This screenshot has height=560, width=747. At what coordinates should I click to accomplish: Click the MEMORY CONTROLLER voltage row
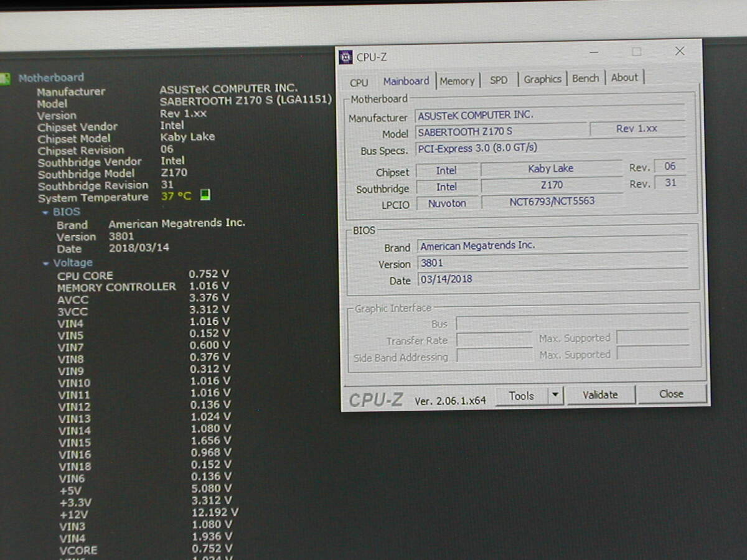click(143, 287)
